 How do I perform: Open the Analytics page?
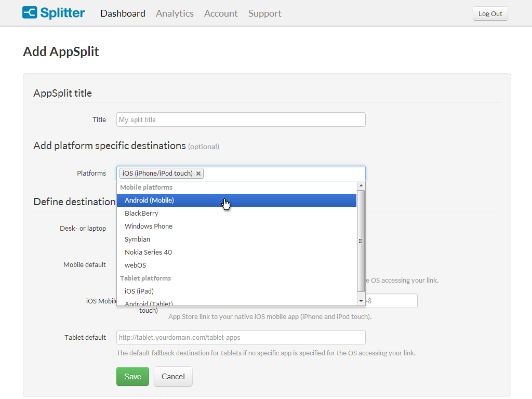[175, 14]
